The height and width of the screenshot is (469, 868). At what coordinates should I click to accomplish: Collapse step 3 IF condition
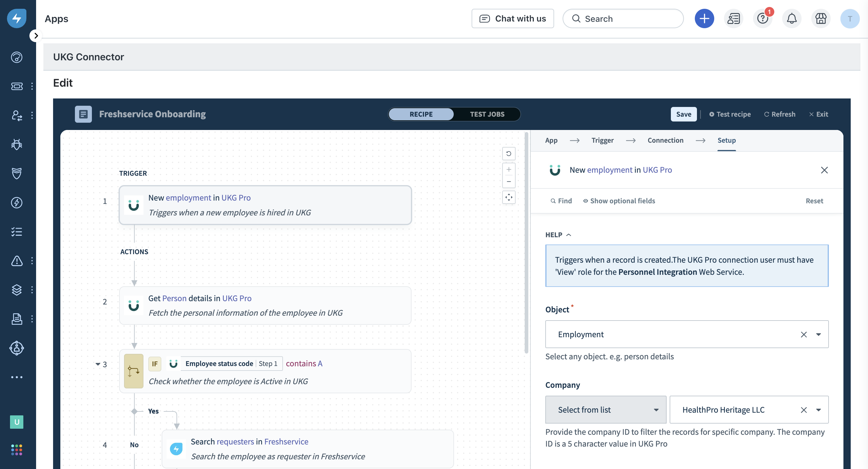98,364
